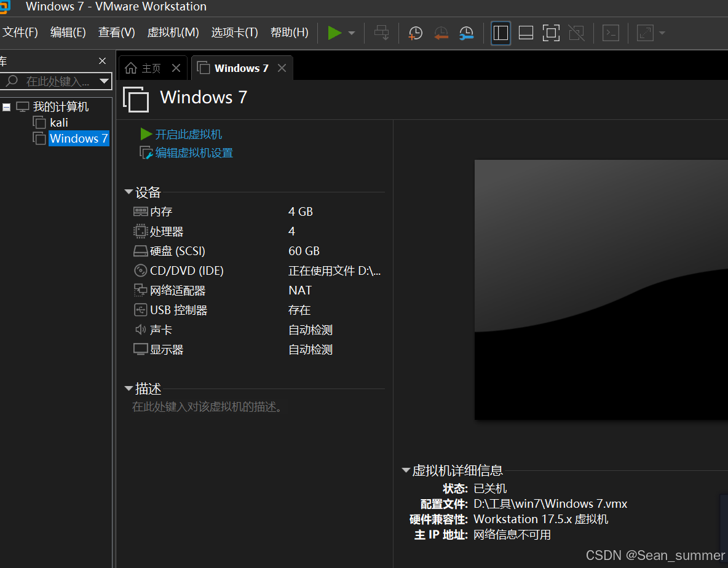The width and height of the screenshot is (728, 568).
Task: Select the kali virtual machine
Action: [59, 122]
